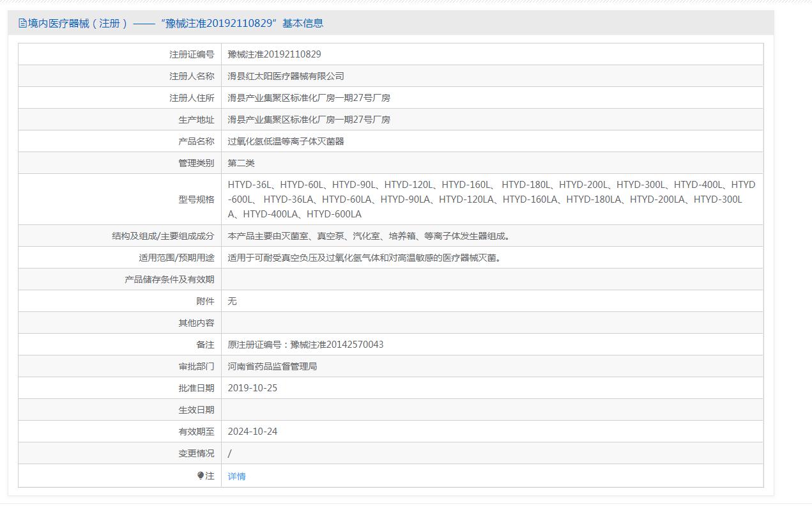
Task: Click the 审批部门 label
Action: [x=196, y=366]
